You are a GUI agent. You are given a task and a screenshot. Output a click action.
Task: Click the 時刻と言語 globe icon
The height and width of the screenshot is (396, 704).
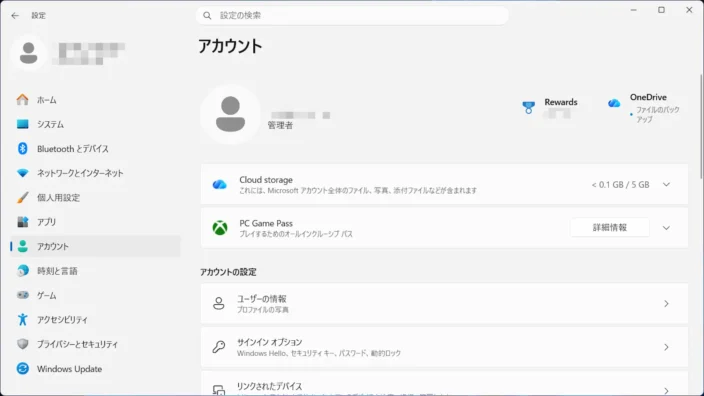coord(22,271)
